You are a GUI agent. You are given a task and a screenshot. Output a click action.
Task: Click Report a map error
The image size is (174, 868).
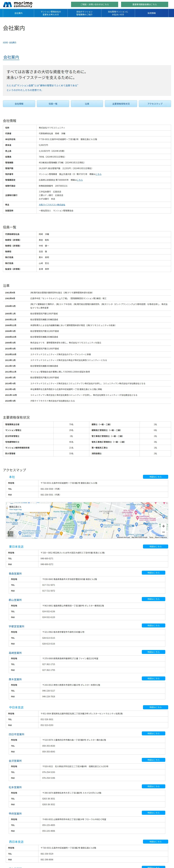click(161, 537)
